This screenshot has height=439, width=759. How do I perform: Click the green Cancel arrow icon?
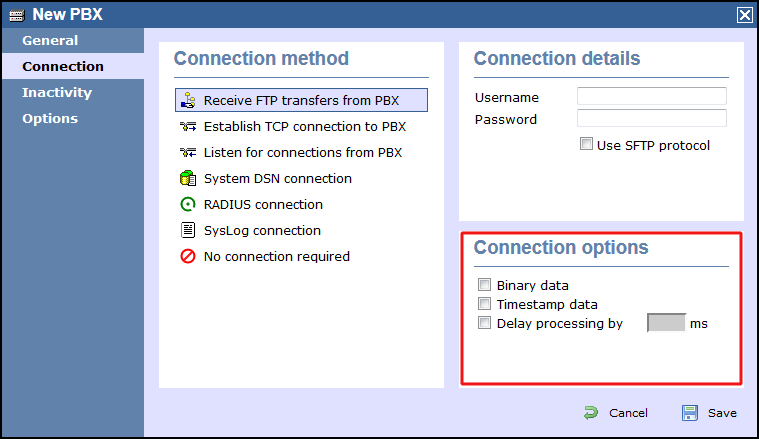[x=591, y=413]
